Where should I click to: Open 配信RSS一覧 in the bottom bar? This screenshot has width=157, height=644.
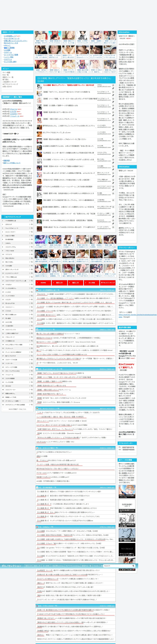(87, 566)
